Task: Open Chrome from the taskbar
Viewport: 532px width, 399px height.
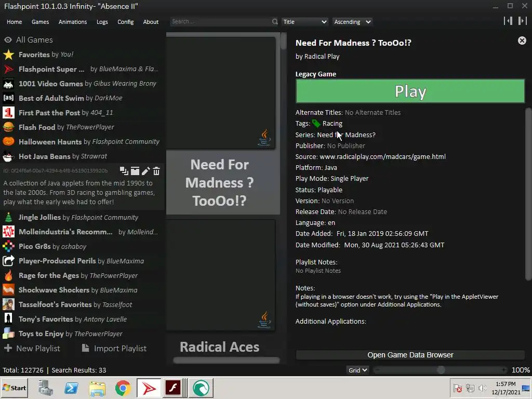Action: (x=123, y=388)
